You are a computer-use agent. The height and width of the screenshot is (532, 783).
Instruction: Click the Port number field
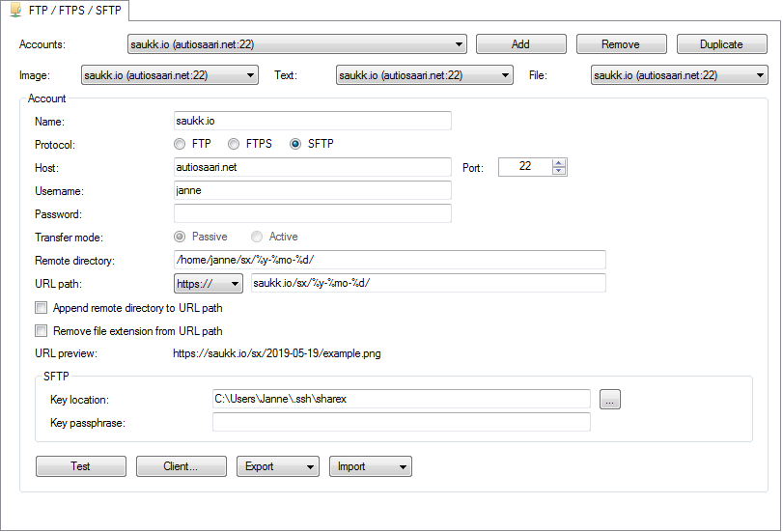click(525, 167)
